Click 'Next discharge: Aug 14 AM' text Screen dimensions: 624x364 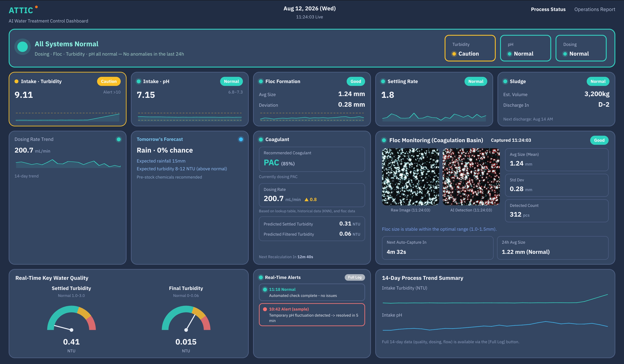(528, 119)
